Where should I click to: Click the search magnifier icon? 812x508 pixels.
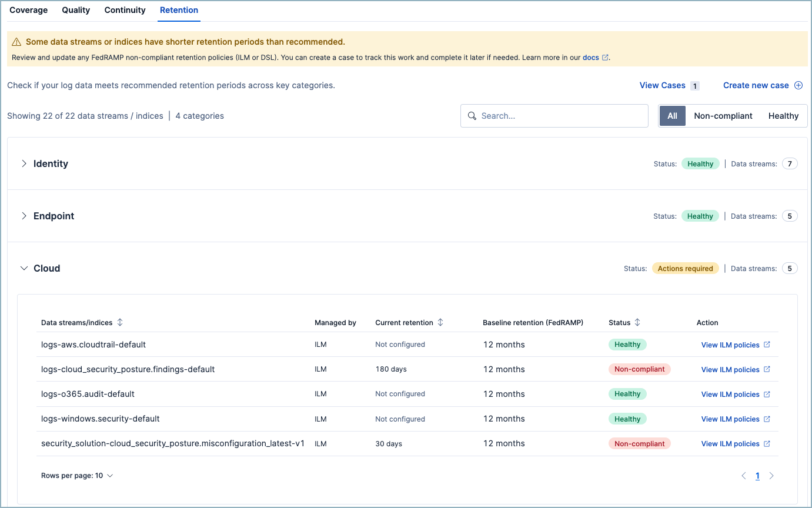(472, 116)
